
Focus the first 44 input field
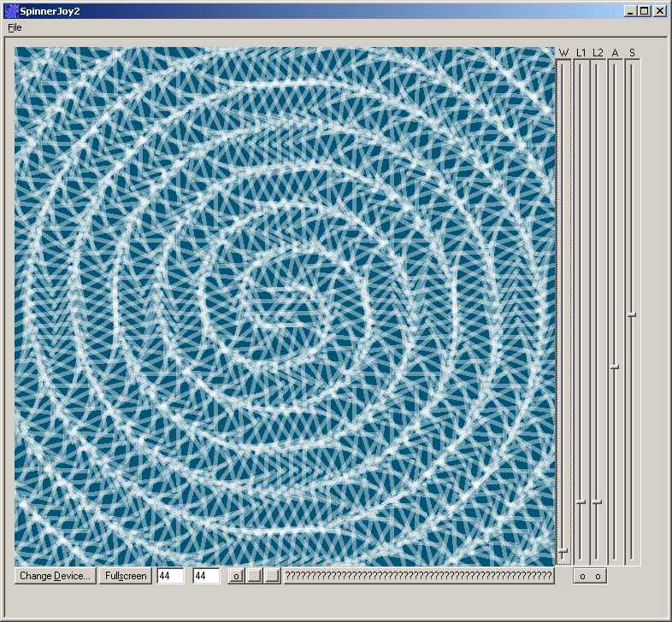point(170,576)
